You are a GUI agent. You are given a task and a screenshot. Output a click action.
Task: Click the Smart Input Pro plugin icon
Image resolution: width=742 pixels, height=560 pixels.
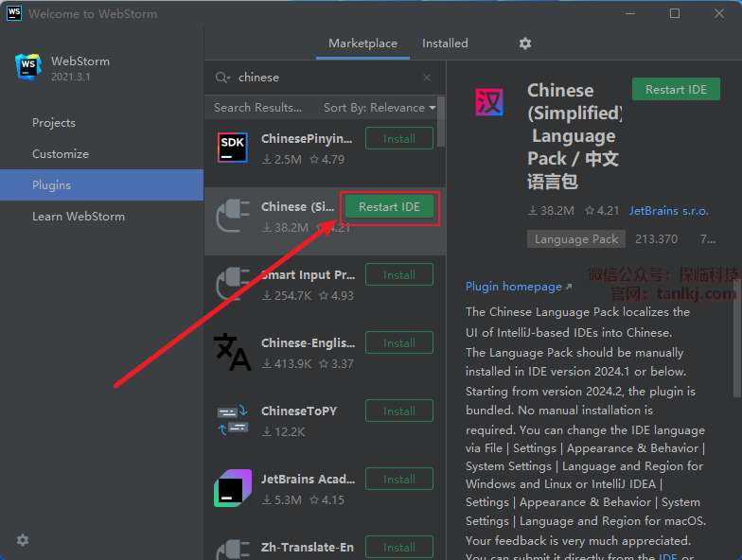tap(233, 284)
